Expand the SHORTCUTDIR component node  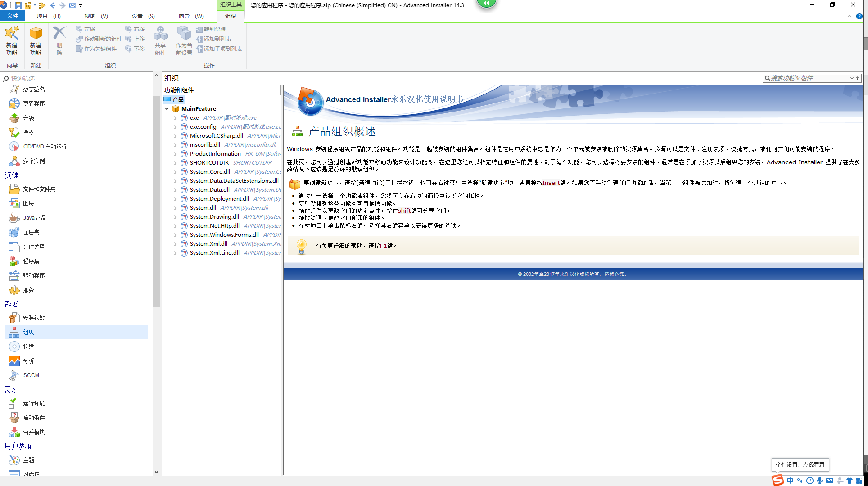coord(176,163)
